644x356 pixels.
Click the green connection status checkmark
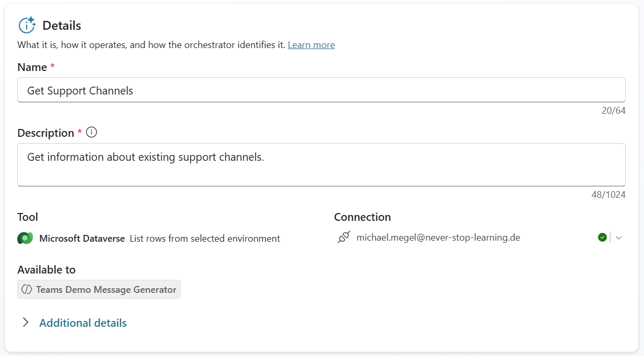[x=602, y=238]
